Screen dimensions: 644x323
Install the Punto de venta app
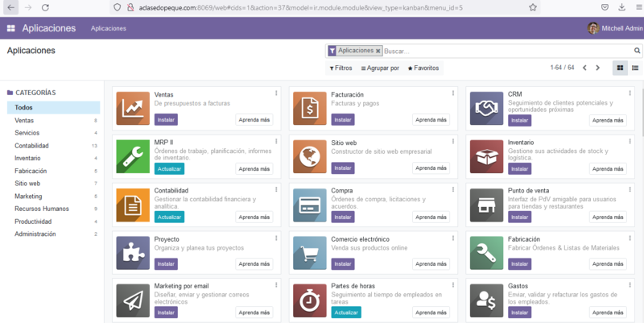[x=519, y=217]
